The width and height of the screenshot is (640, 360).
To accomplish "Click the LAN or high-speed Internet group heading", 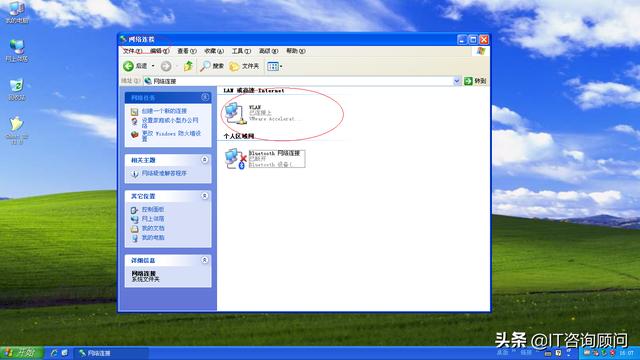I will click(254, 90).
